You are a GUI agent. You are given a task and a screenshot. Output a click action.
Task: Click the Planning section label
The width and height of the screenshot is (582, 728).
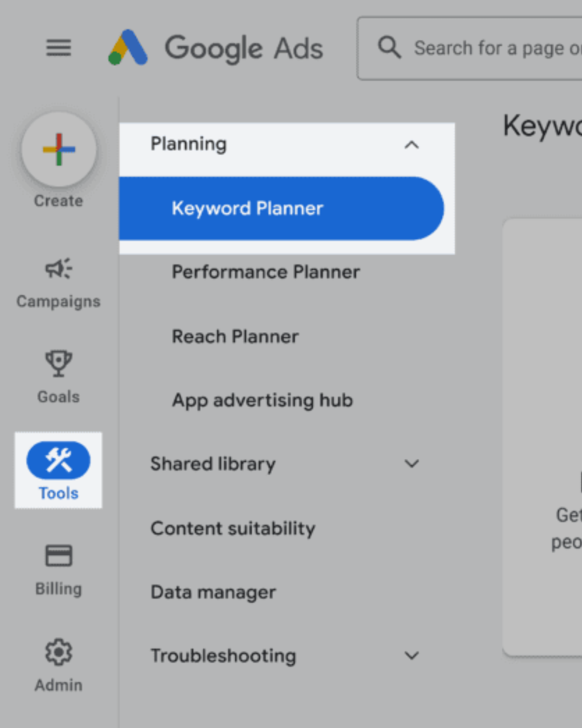pos(189,145)
